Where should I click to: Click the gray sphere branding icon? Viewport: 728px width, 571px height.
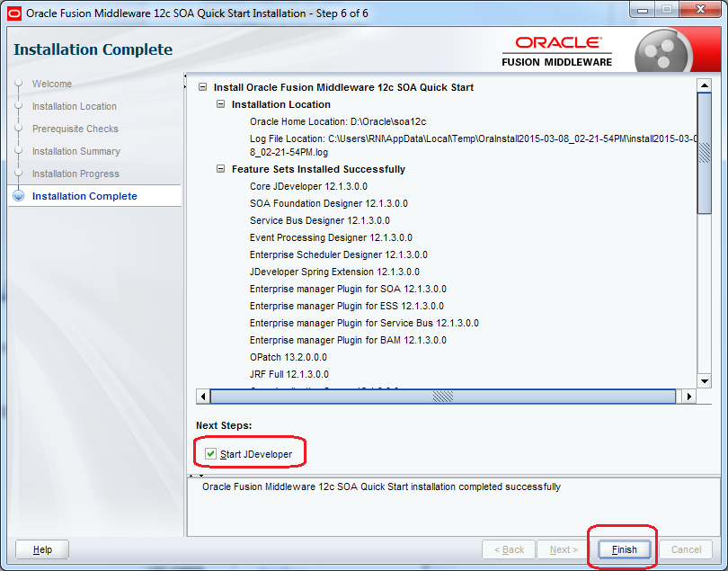click(663, 52)
